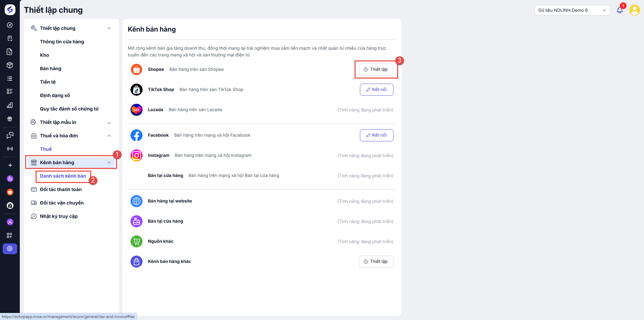Screen dimensions: 644x320
Task: Collapse the Thuế và hóa đơn section
Action: click(109, 136)
